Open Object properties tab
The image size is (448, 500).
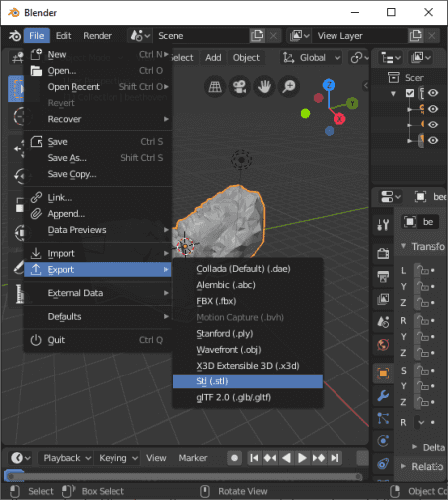383,374
